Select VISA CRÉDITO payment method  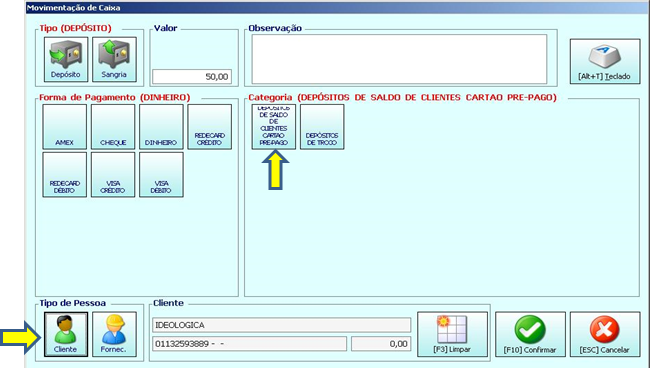tap(113, 174)
